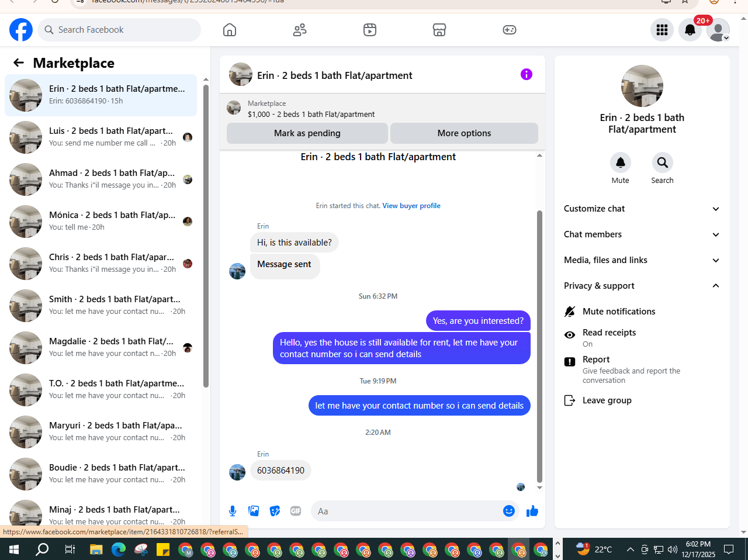748x560 pixels.
Task: Click conversation list scrollbar
Action: [206, 236]
